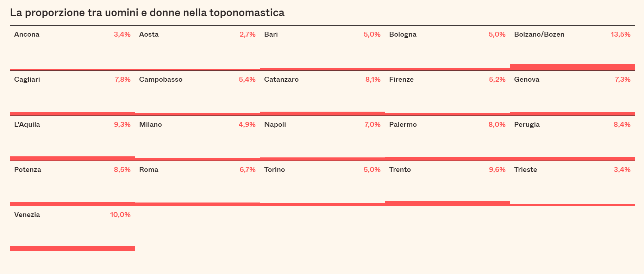Click the Roma card label
This screenshot has width=644, height=274.
click(149, 170)
